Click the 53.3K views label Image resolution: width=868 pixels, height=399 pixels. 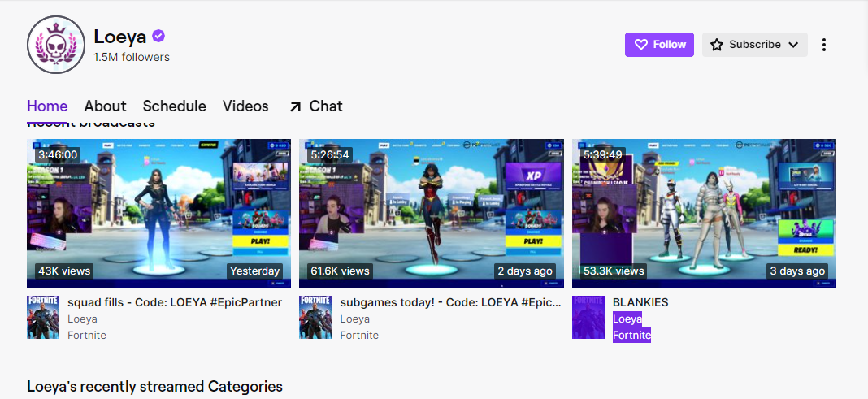[614, 271]
